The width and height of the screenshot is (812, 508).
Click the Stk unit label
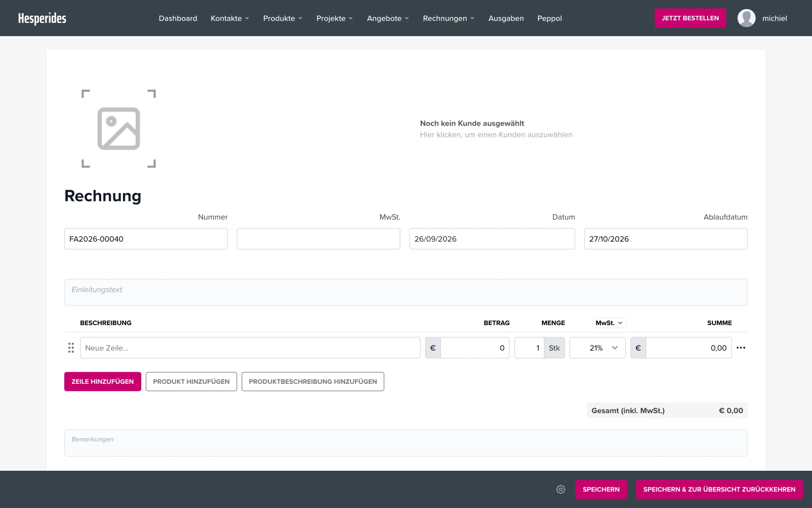point(554,348)
